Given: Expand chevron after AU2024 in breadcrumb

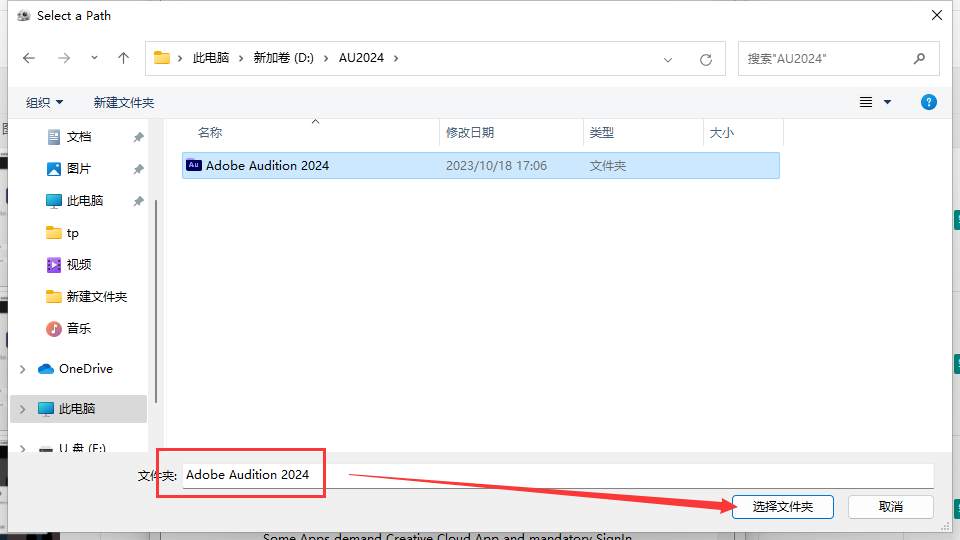Looking at the screenshot, I should point(396,58).
